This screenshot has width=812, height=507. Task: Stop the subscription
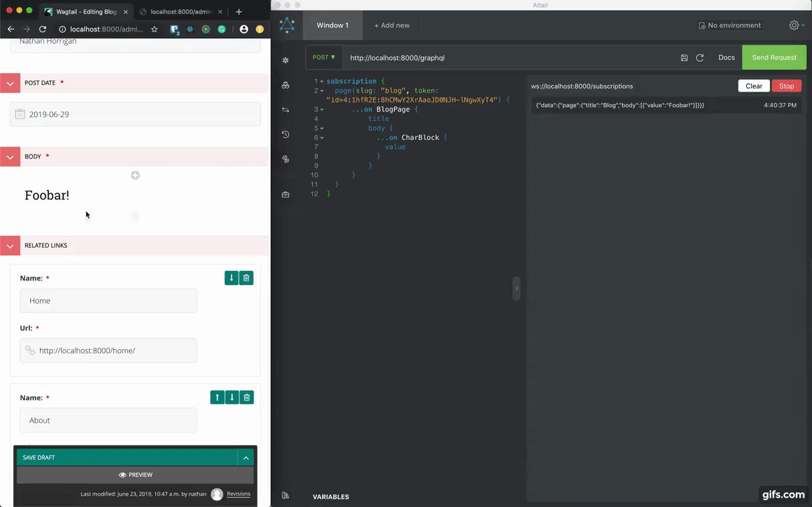[x=787, y=86]
